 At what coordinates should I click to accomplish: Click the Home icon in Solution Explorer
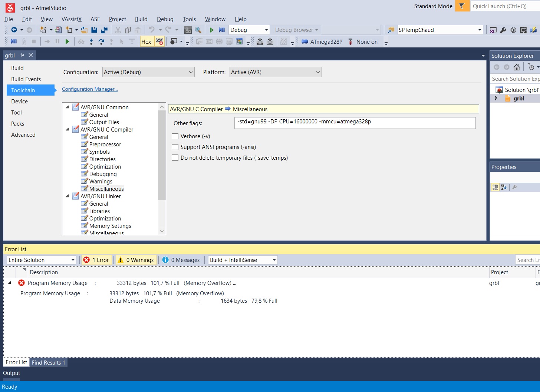point(517,67)
